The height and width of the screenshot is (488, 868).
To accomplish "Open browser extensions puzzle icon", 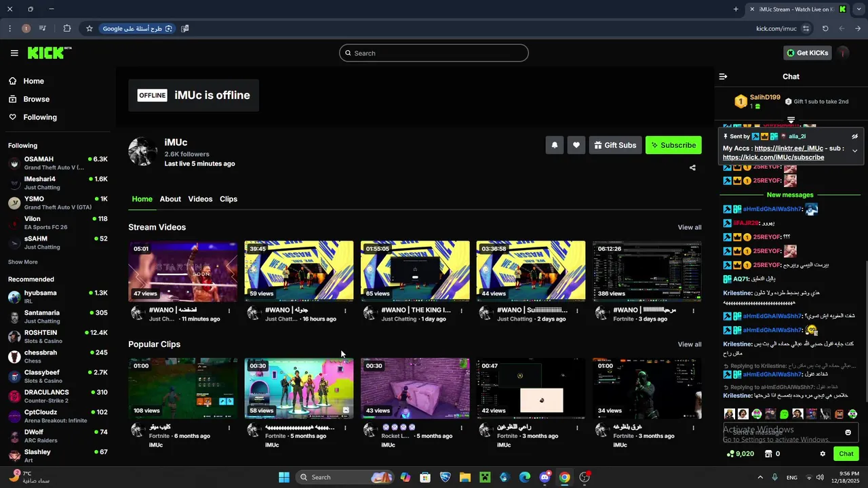I will [67, 28].
